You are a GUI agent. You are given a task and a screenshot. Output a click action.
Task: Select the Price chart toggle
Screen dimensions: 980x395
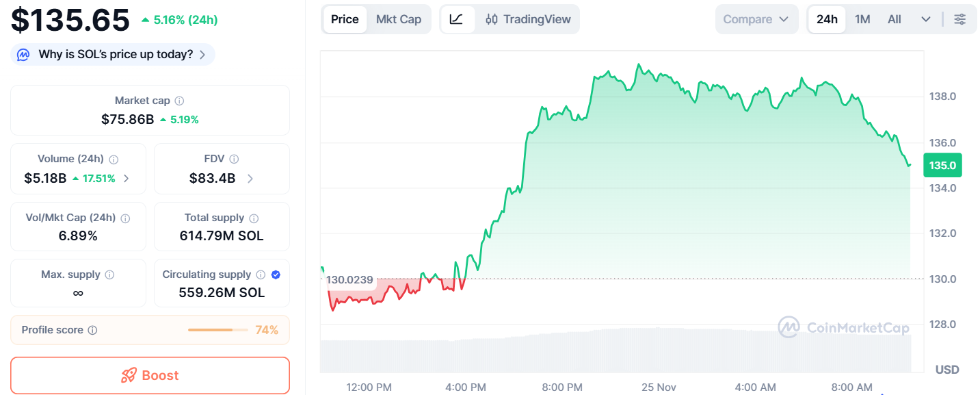click(x=345, y=19)
